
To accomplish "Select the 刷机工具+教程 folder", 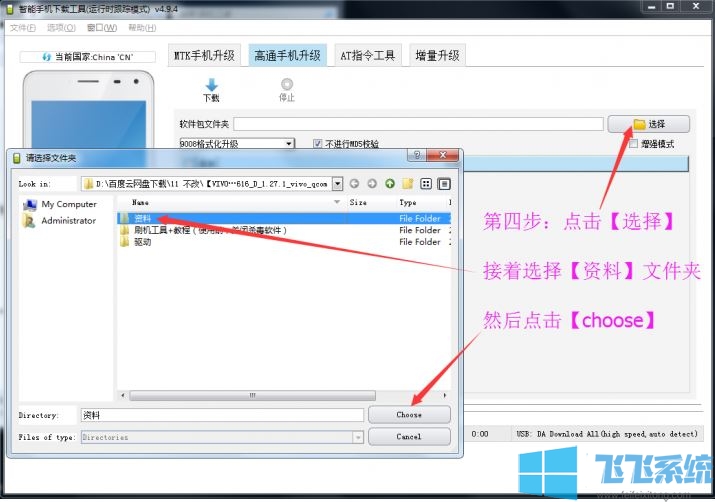I will 203,230.
